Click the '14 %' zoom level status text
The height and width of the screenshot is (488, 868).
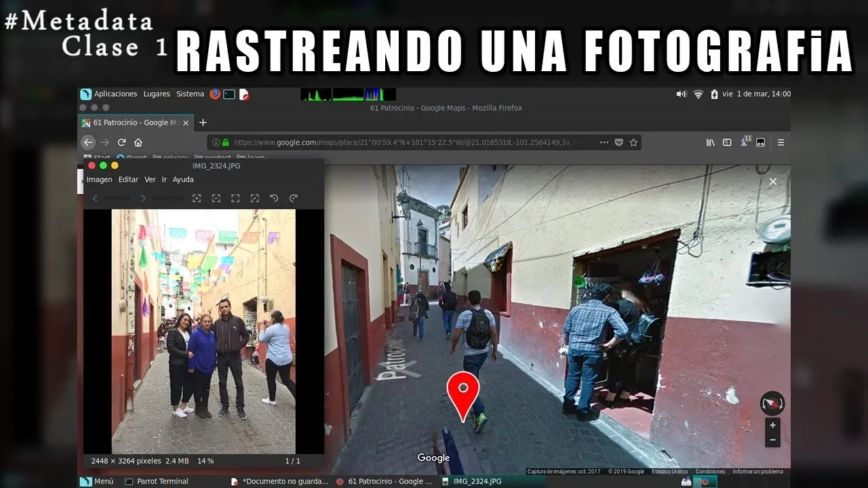(205, 461)
